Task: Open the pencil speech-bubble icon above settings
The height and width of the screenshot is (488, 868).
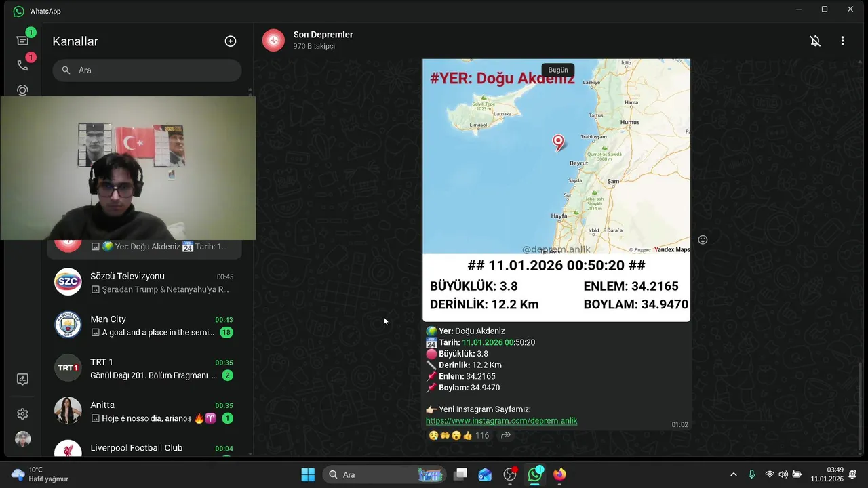Action: tap(22, 380)
